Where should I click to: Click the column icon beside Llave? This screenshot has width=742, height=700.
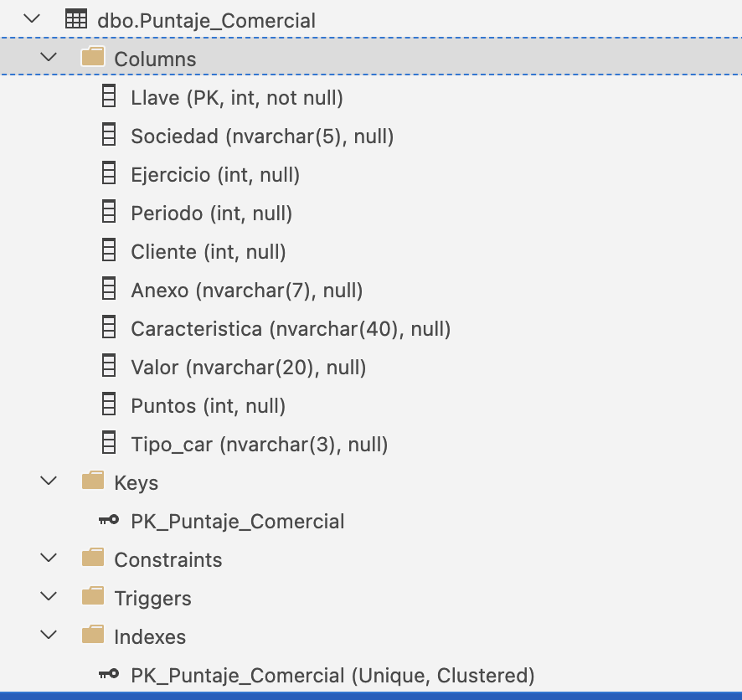tap(109, 96)
